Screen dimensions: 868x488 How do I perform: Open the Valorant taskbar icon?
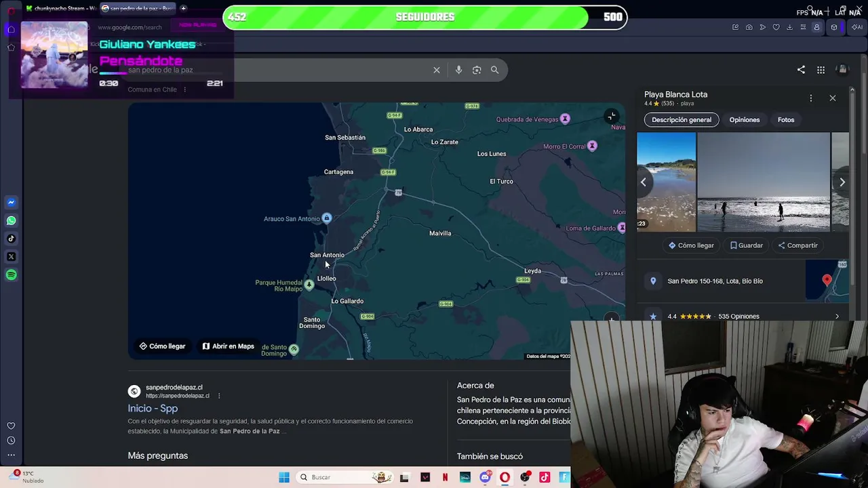point(425,477)
